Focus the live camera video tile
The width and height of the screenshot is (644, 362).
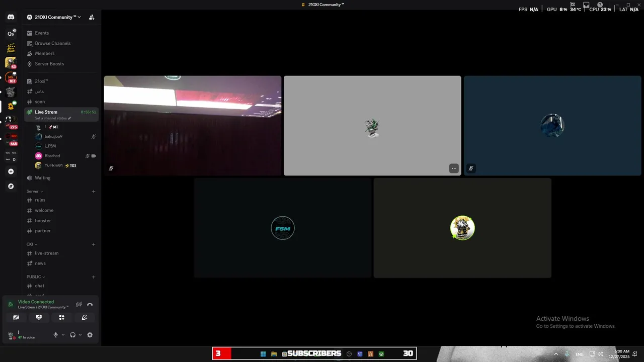click(x=193, y=126)
